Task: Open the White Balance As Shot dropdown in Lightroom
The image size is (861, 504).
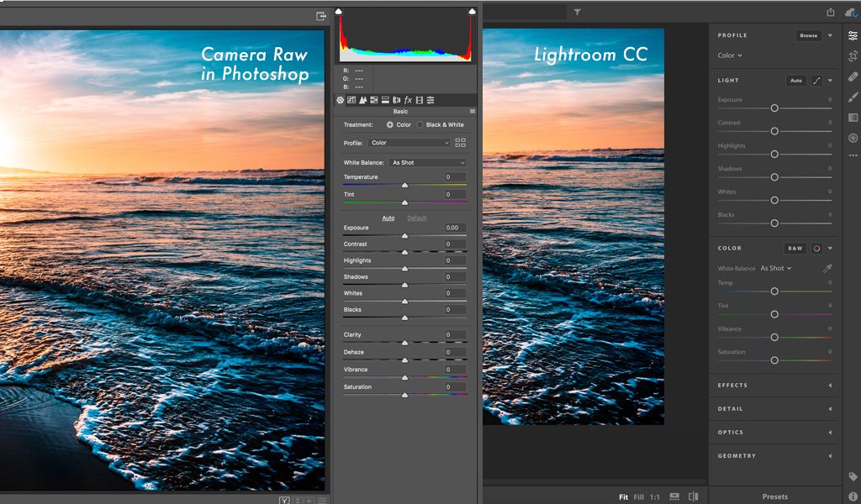Action: click(x=776, y=268)
